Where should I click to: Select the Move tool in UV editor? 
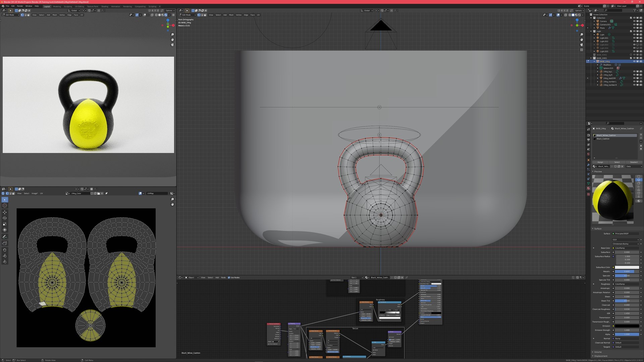tap(5, 212)
